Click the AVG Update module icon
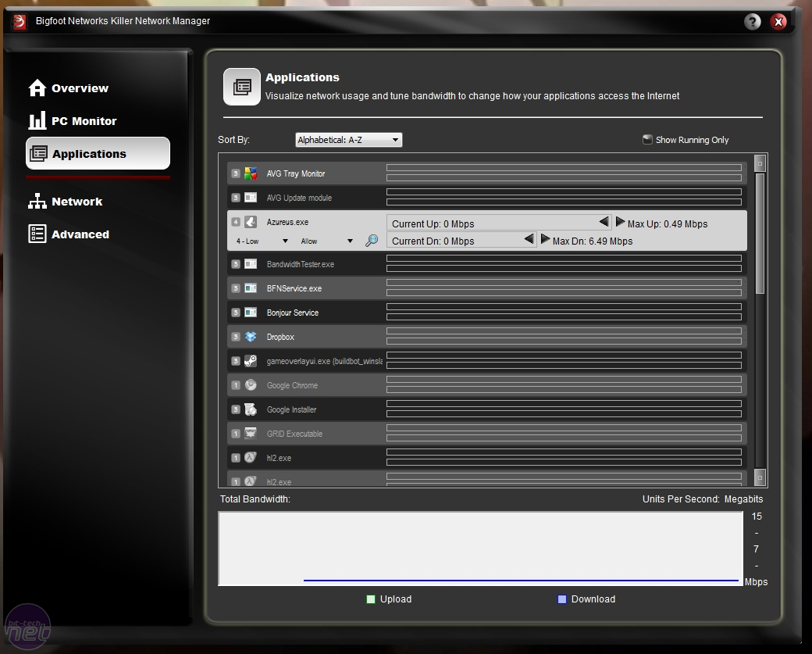Image resolution: width=812 pixels, height=654 pixels. (x=251, y=198)
